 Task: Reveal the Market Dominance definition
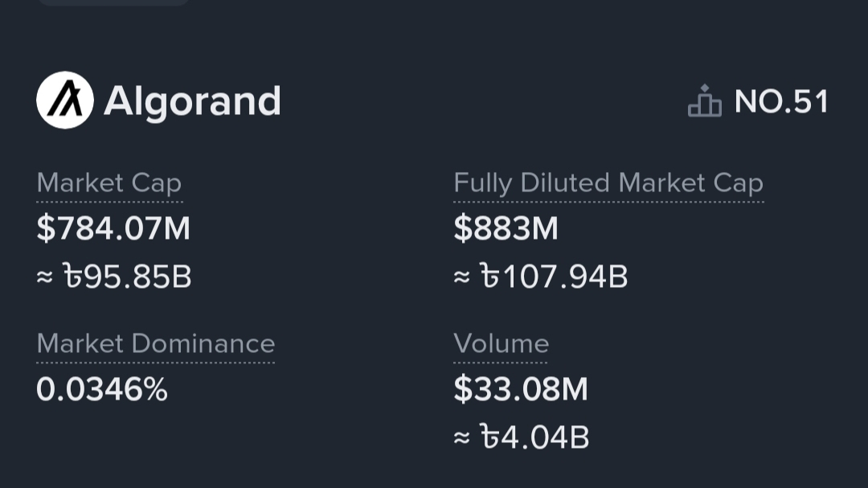[x=156, y=344]
